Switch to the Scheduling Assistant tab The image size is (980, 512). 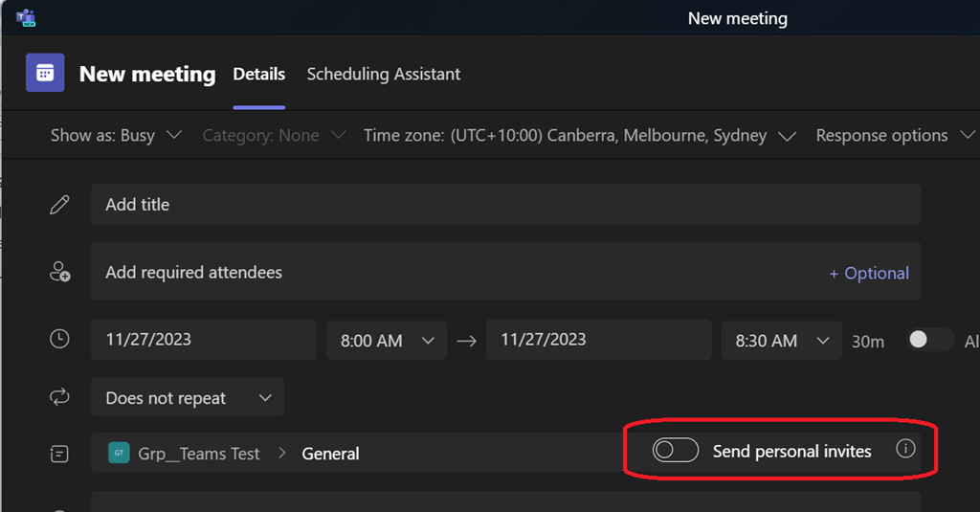[383, 74]
